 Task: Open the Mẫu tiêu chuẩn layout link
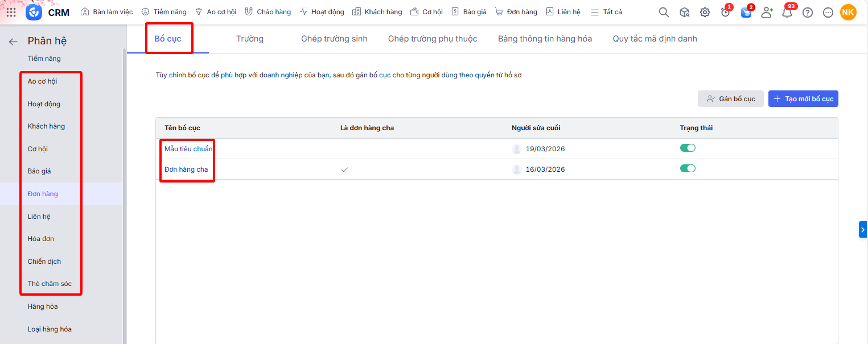(x=188, y=149)
